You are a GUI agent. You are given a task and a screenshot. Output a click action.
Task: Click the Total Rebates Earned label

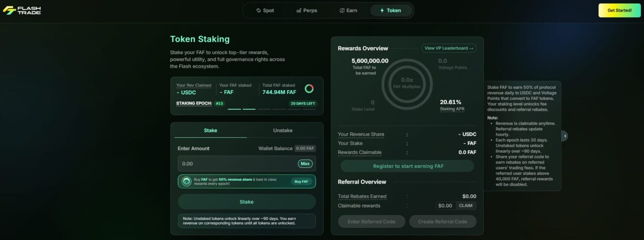362,196
